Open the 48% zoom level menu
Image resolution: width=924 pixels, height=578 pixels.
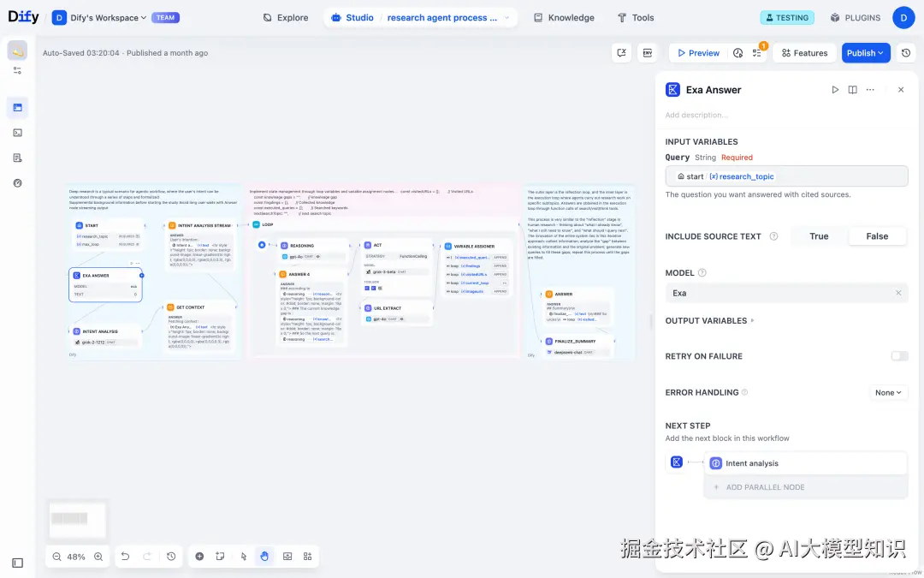tap(76, 557)
